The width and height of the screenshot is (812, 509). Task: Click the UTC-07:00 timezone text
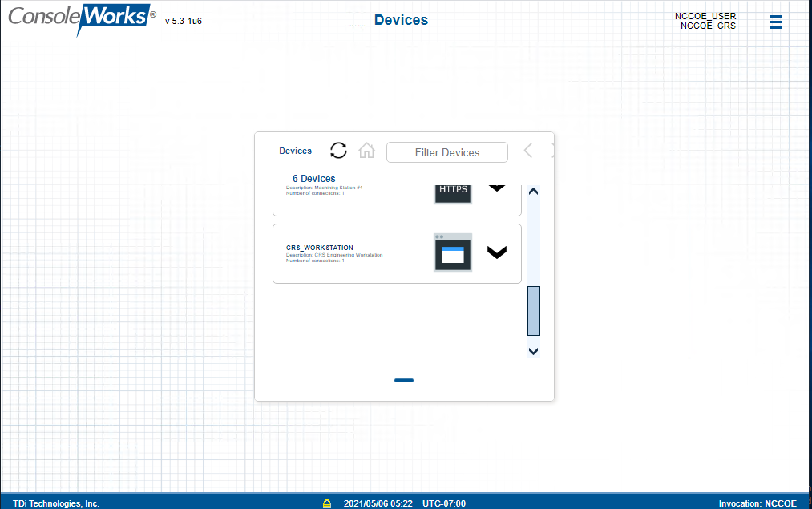pyautogui.click(x=444, y=503)
